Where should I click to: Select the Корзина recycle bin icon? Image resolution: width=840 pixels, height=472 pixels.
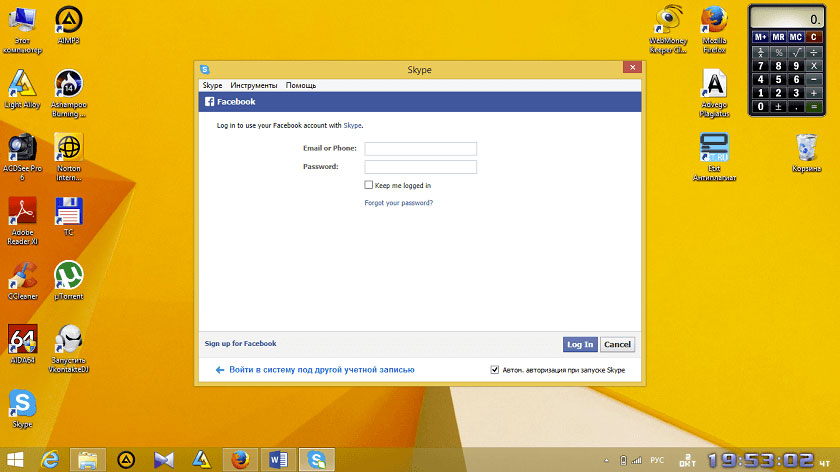coord(806,153)
